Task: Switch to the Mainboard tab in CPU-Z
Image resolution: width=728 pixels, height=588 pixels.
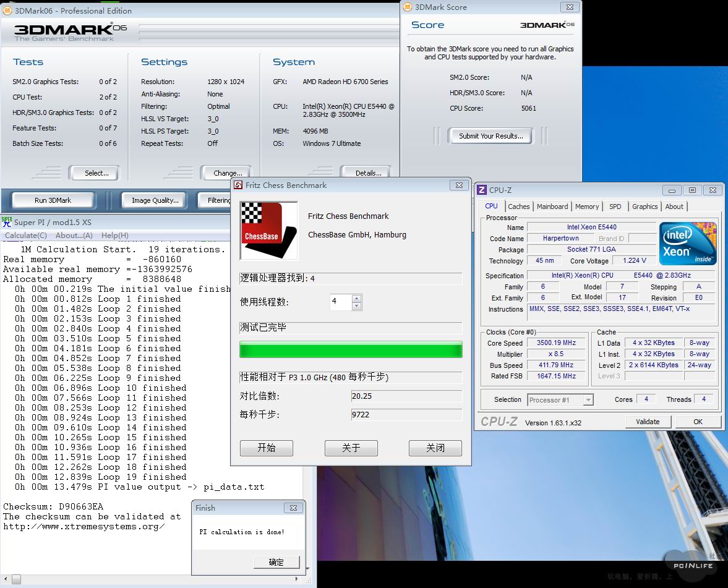Action: tap(552, 207)
